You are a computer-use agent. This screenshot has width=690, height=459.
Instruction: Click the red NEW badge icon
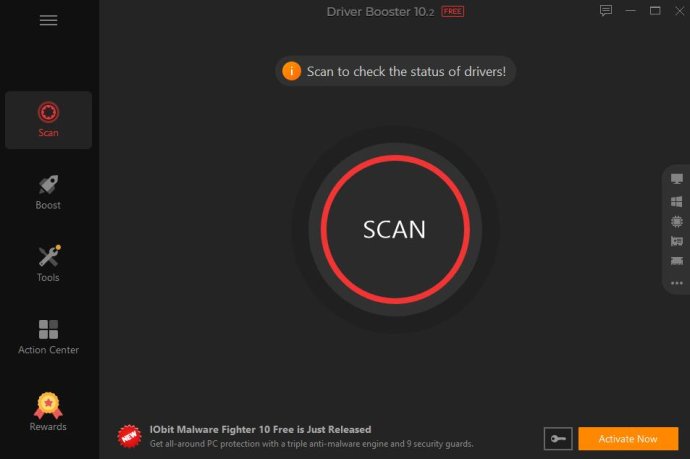tap(129, 436)
